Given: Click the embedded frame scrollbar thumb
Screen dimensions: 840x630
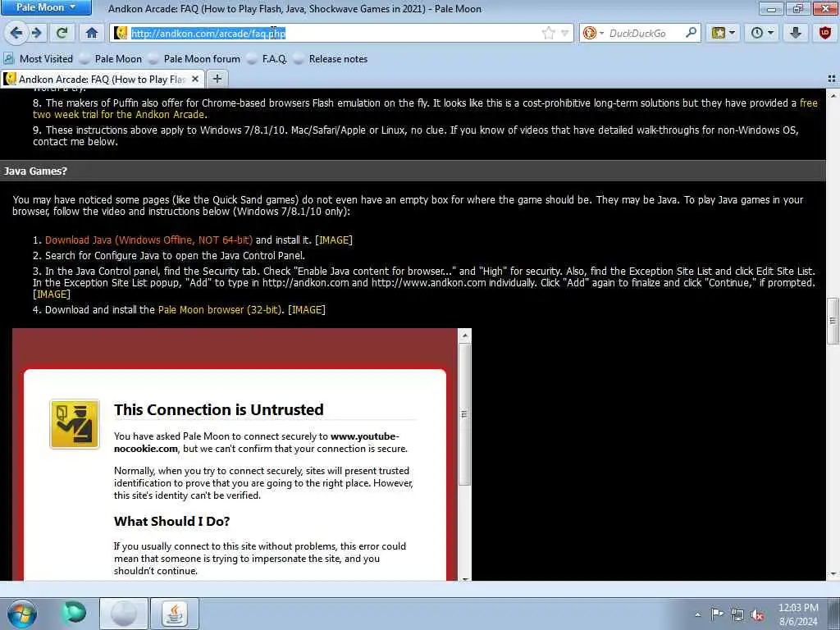Looking at the screenshot, I should tap(464, 414).
